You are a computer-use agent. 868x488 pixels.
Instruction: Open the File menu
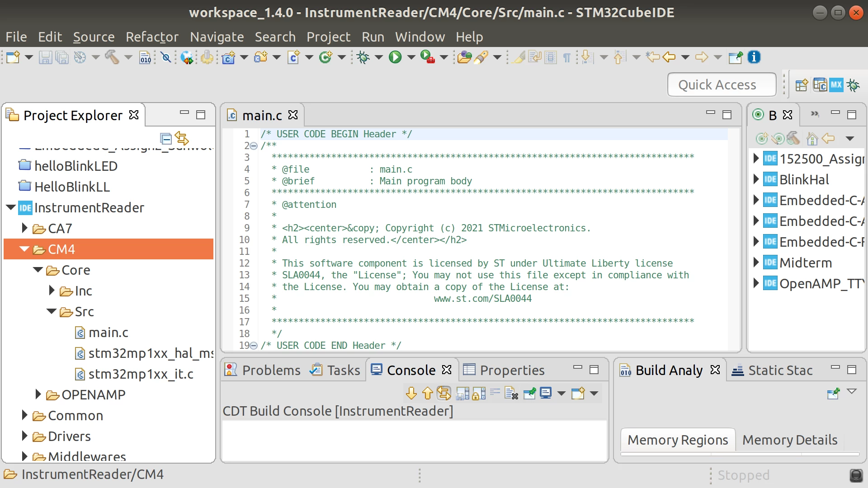click(16, 37)
